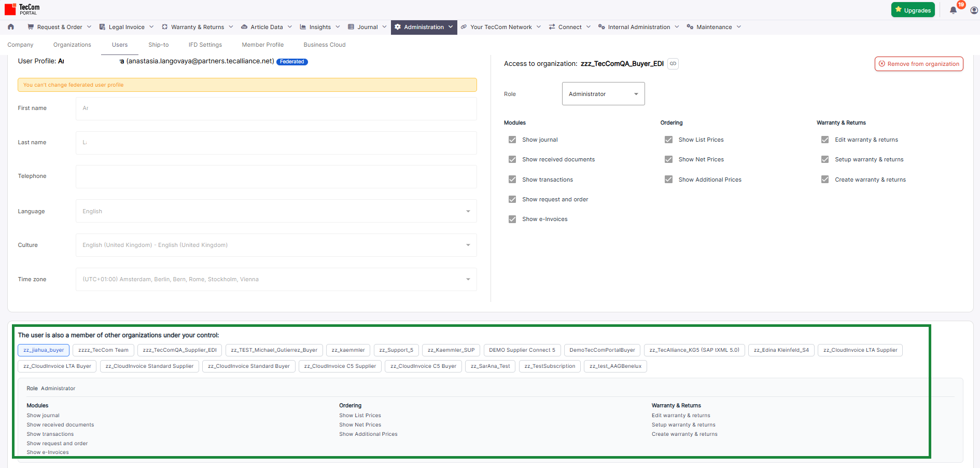Screen dimensions: 980x468
Task: Open the user account icon
Action: pos(974,10)
